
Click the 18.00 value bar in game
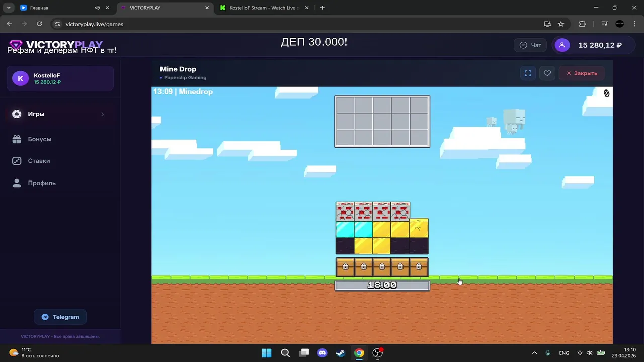[382, 285]
